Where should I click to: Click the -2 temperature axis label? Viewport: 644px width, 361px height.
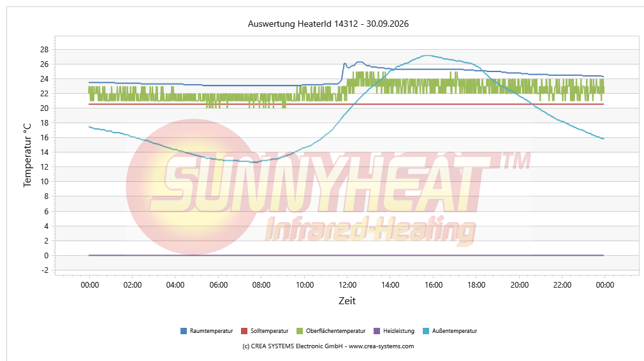[45, 270]
